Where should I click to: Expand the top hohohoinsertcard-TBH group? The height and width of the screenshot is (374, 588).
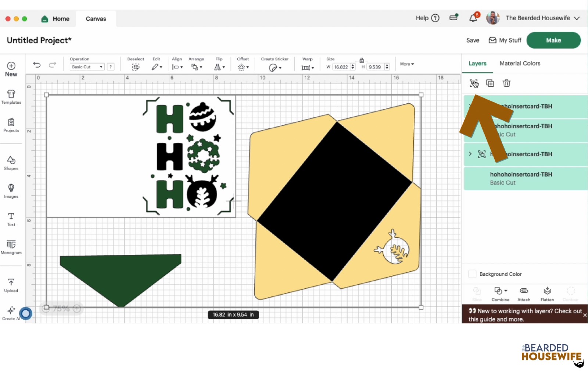tap(470, 106)
